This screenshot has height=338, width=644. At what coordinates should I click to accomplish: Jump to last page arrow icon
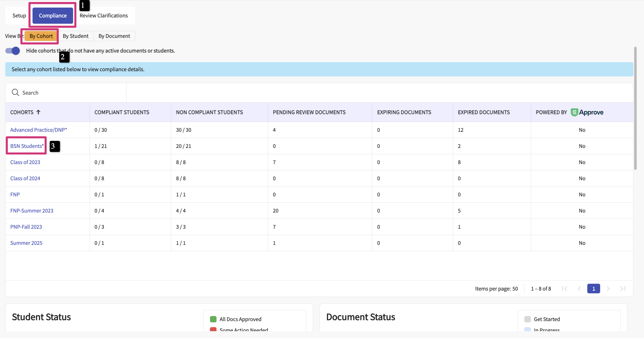pos(623,289)
